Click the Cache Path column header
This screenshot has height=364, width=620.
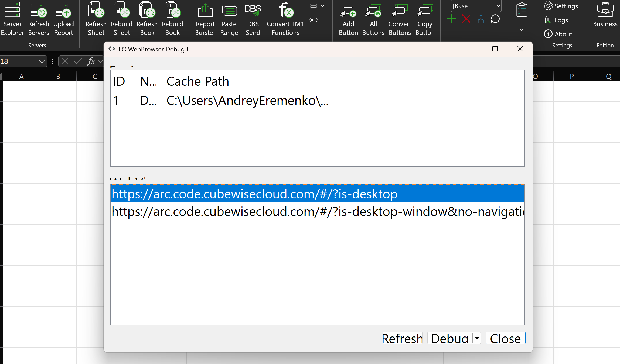(x=251, y=81)
